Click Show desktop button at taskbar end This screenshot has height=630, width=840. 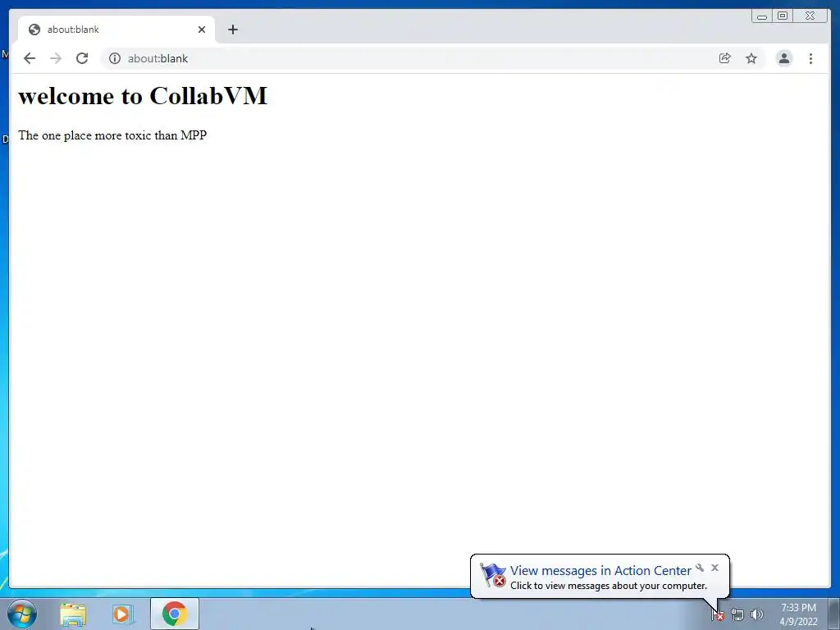833,614
